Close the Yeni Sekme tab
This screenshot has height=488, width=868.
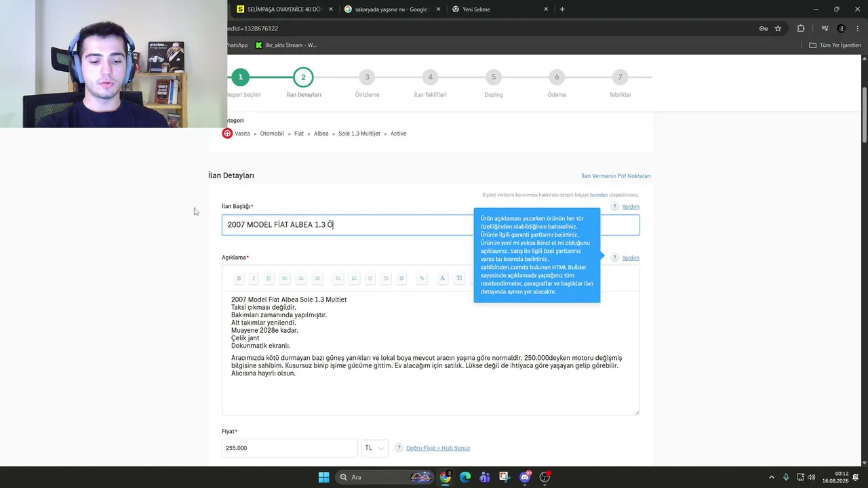[546, 9]
